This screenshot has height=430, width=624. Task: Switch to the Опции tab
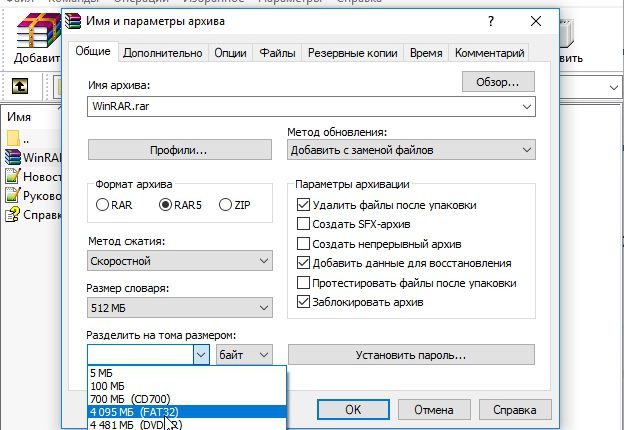[230, 53]
